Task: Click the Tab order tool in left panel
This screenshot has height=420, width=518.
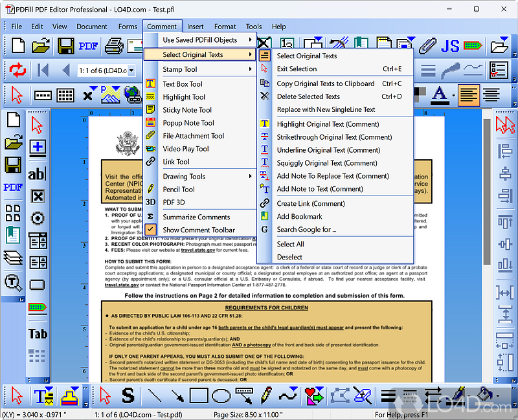Action: pyautogui.click(x=38, y=334)
